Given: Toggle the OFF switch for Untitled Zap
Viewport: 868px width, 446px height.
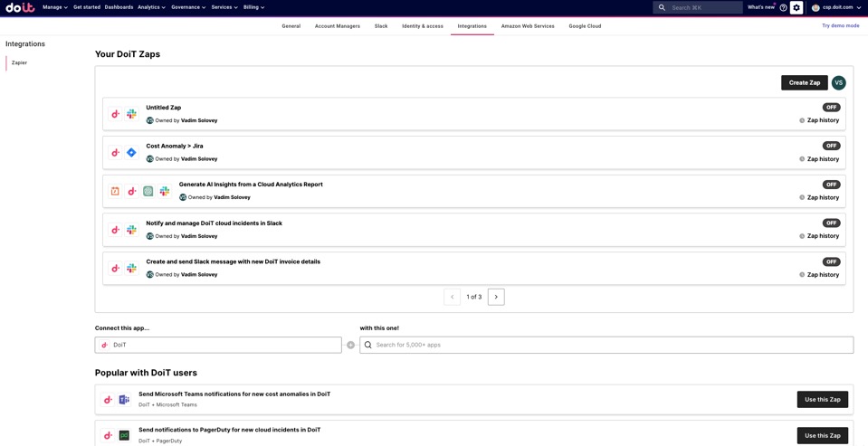Looking at the screenshot, I should (x=830, y=107).
